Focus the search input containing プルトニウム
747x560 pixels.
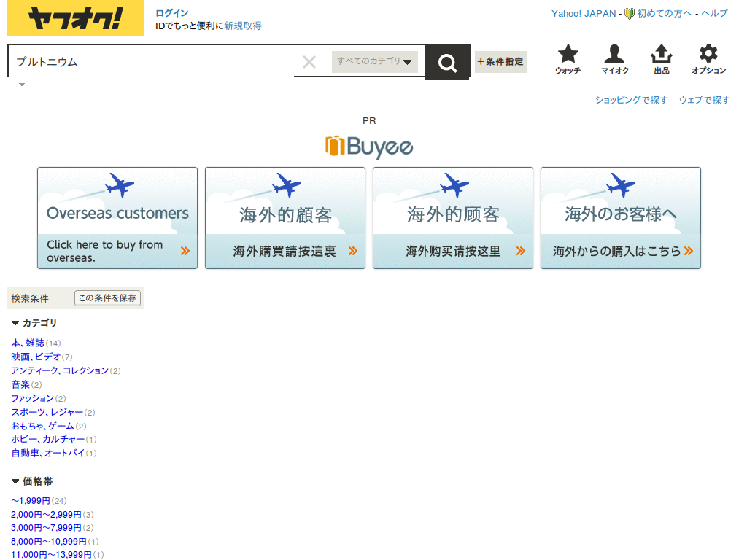coord(152,61)
